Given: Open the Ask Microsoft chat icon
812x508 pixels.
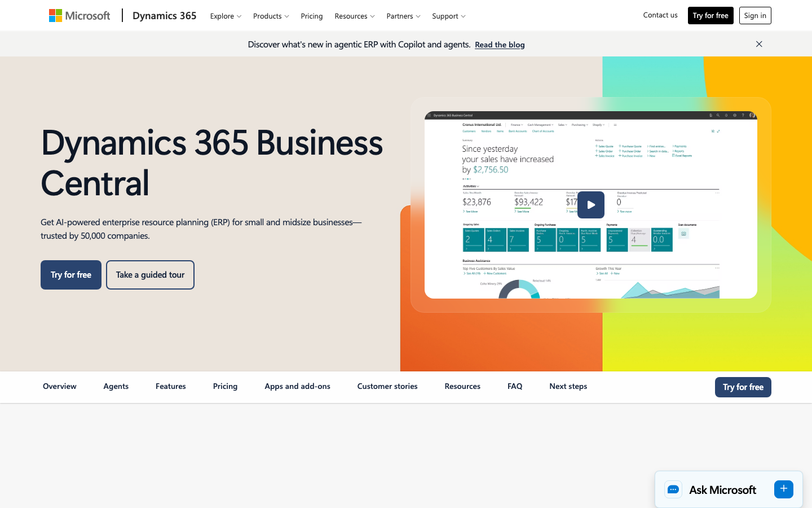Looking at the screenshot, I should pyautogui.click(x=673, y=489).
